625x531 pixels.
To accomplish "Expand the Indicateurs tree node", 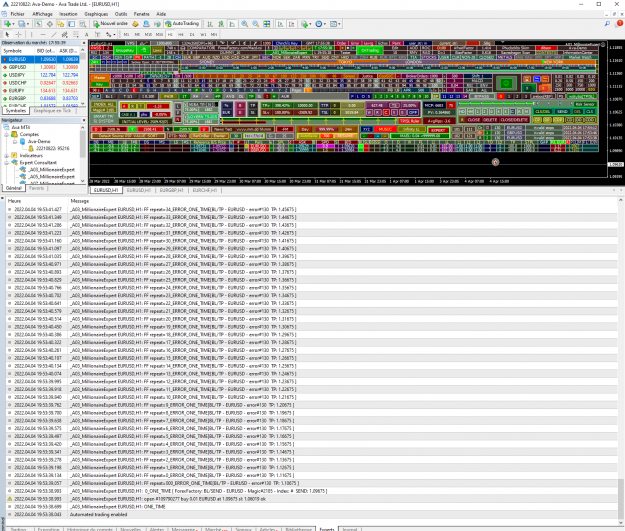I will click(x=6, y=155).
